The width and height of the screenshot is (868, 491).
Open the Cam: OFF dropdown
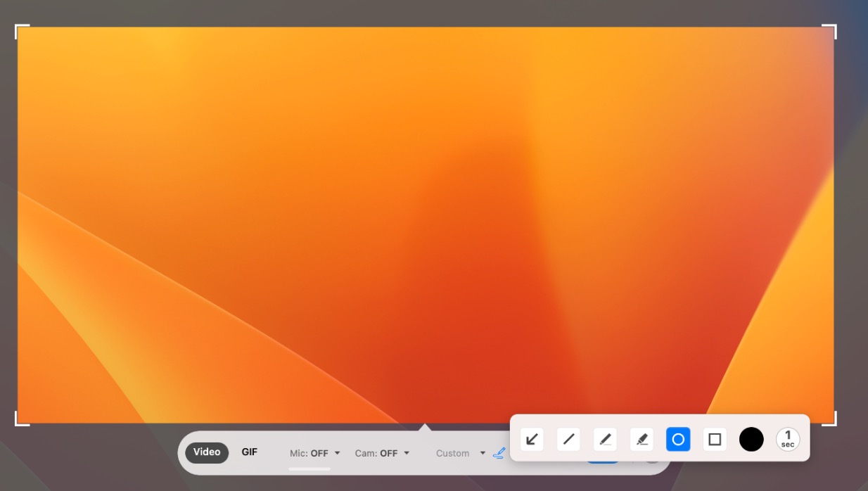(382, 454)
